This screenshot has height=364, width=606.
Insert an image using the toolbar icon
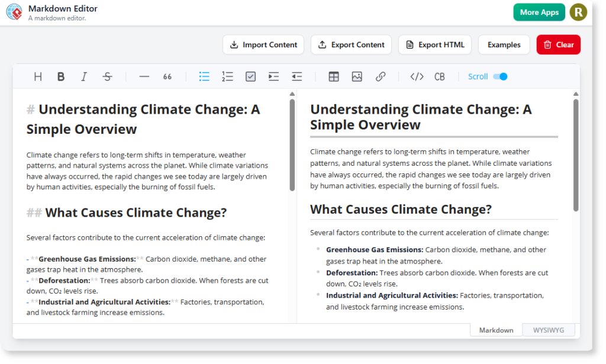click(x=357, y=76)
